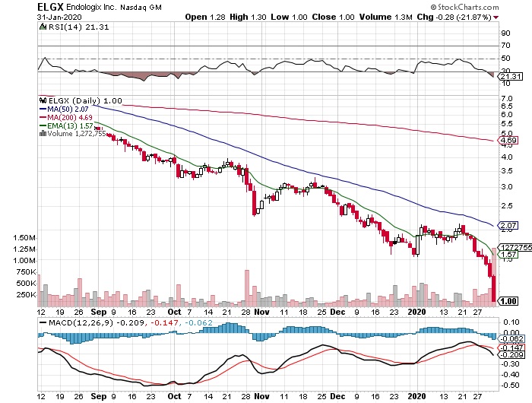The height and width of the screenshot is (403, 532).
Task: Click the 2.07 MA(50) price tag
Action: 508,226
